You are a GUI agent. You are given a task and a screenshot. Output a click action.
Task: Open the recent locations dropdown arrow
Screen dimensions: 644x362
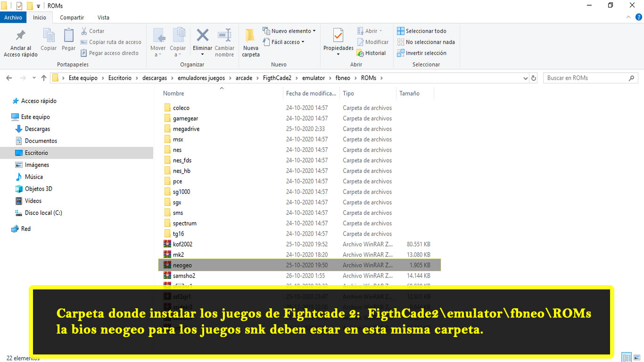(34, 78)
